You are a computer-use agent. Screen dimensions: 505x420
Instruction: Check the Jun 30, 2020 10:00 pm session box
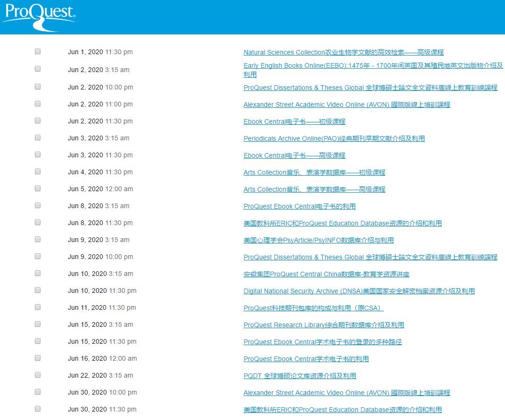38,392
